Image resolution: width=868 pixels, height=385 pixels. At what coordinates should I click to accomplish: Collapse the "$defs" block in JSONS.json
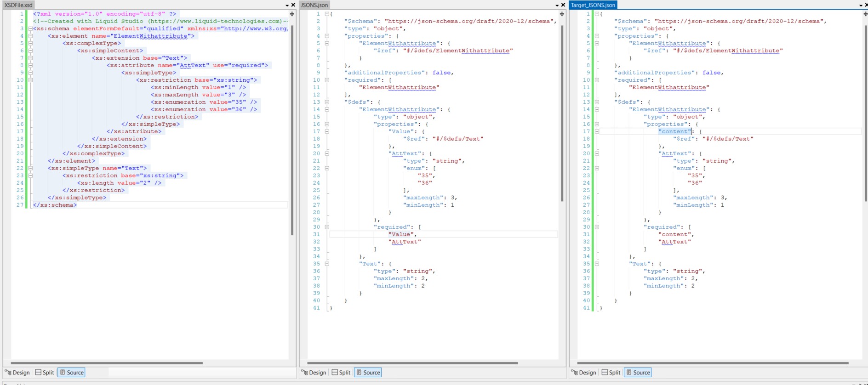click(327, 102)
